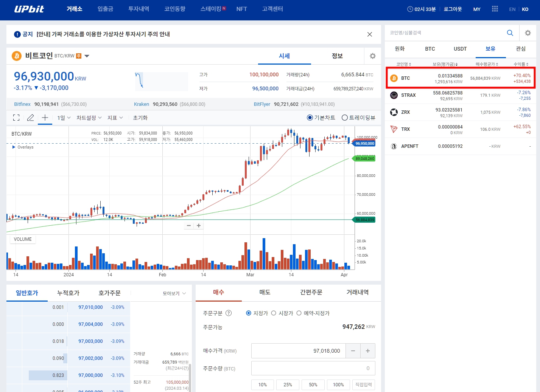Click STRAX coin icon

click(394, 95)
